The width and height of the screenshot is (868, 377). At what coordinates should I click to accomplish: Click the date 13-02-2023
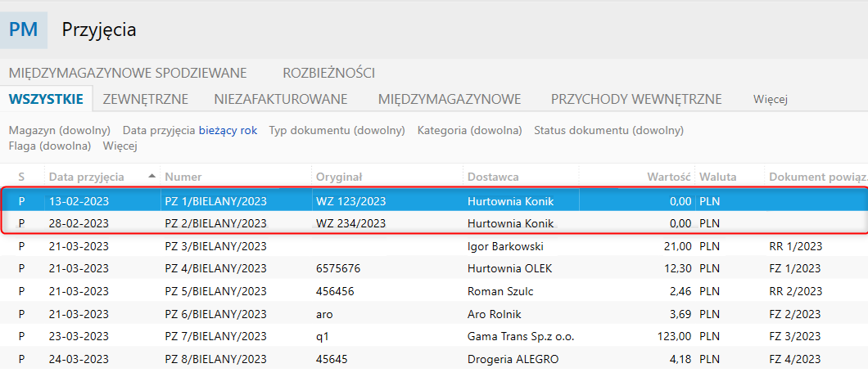(79, 201)
